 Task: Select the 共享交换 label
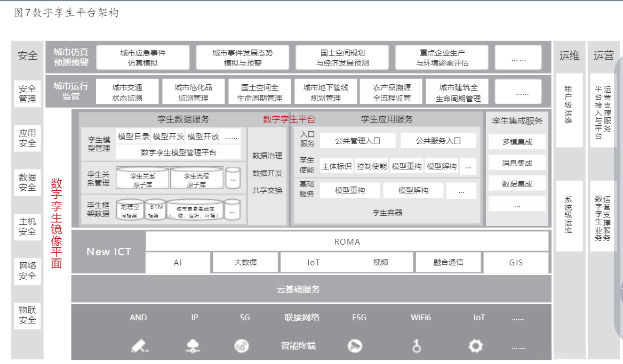point(267,191)
